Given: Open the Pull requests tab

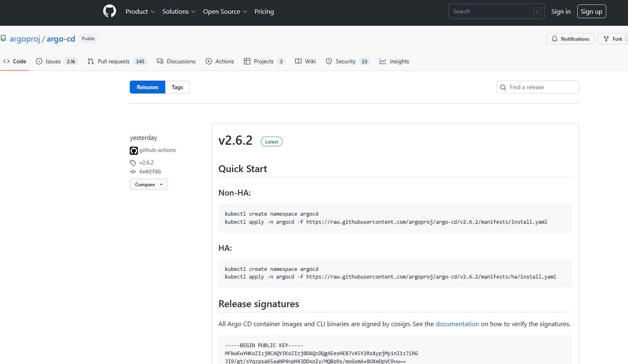Looking at the screenshot, I should [x=113, y=61].
